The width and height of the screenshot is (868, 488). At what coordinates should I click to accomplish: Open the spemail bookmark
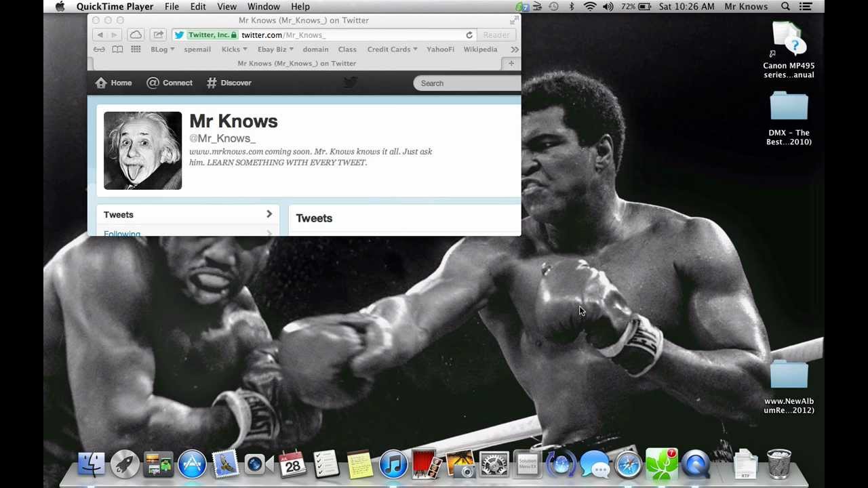point(197,49)
